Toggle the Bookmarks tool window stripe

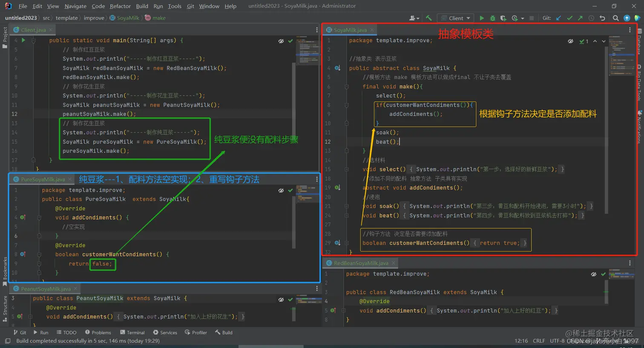coord(5,271)
